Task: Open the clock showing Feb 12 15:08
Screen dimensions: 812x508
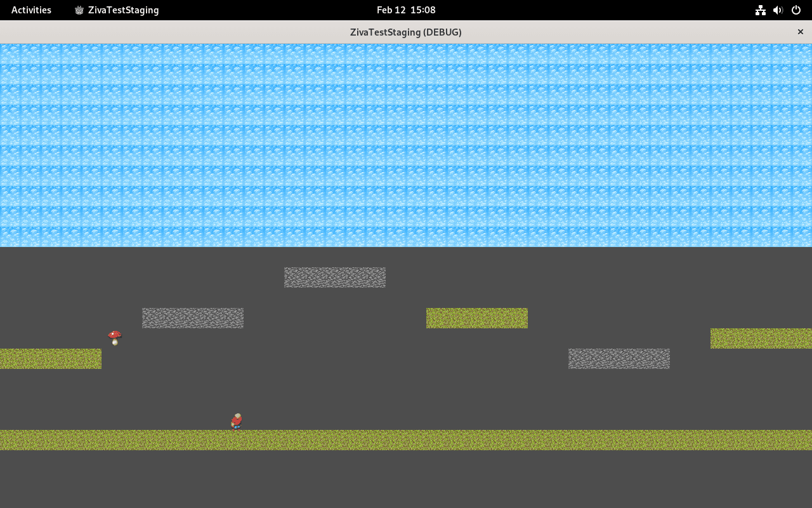Action: [406, 10]
